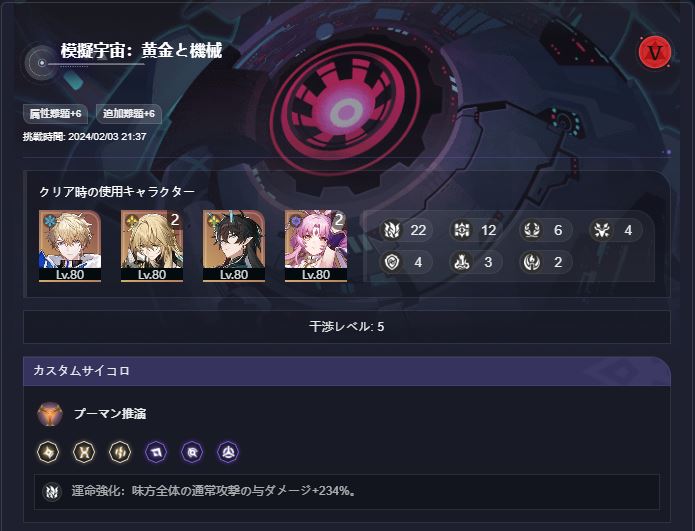The width and height of the screenshot is (695, 531).
Task: Open the blonde short-haired character portrait
Action: click(x=70, y=246)
